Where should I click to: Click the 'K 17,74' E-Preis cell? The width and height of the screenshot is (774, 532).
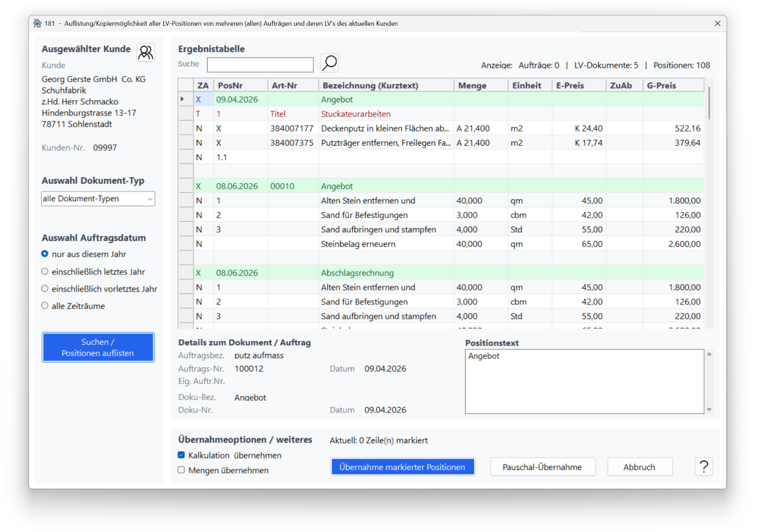point(579,143)
